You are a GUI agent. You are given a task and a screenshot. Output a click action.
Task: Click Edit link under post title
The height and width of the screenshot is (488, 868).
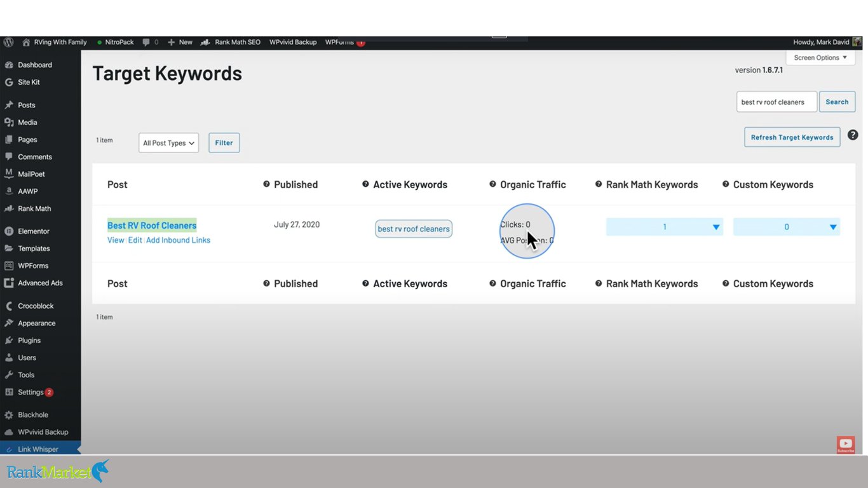point(135,240)
